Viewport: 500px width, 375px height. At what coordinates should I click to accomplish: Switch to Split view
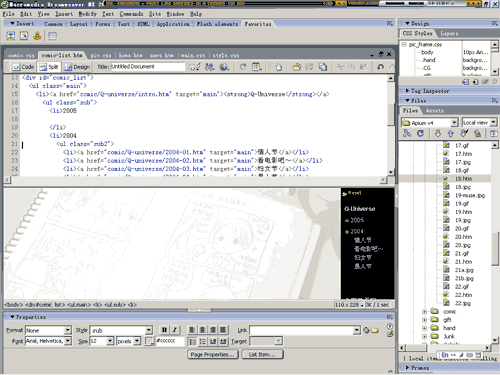49,67
